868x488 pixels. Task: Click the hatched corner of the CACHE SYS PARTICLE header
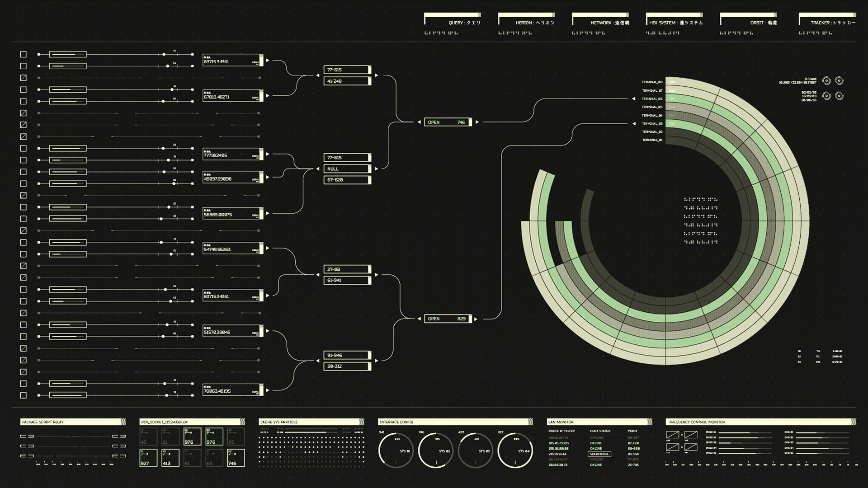[x=361, y=422]
